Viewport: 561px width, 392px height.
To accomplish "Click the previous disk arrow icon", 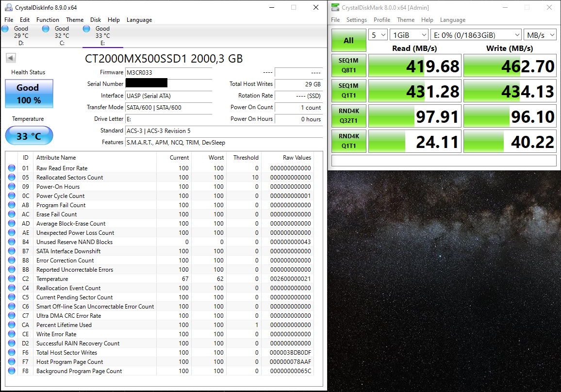I will point(11,58).
